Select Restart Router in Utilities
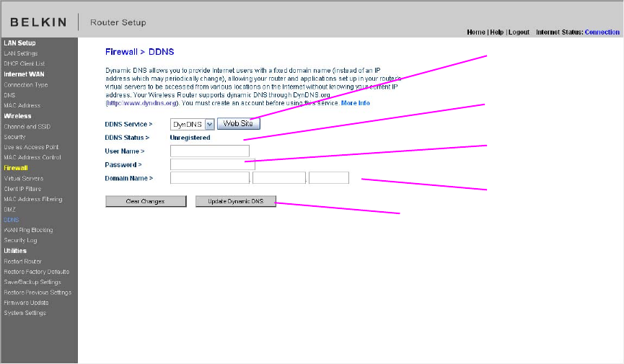Screen dimensions: 624x364 point(22,262)
